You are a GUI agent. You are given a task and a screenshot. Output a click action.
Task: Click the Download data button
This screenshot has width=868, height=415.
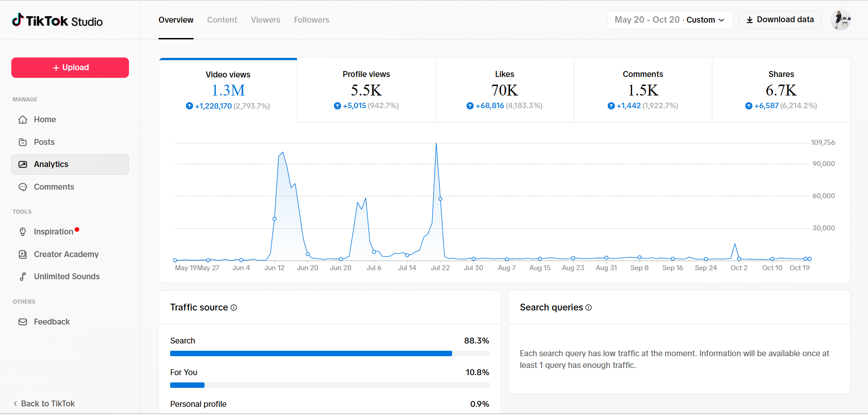pos(780,20)
